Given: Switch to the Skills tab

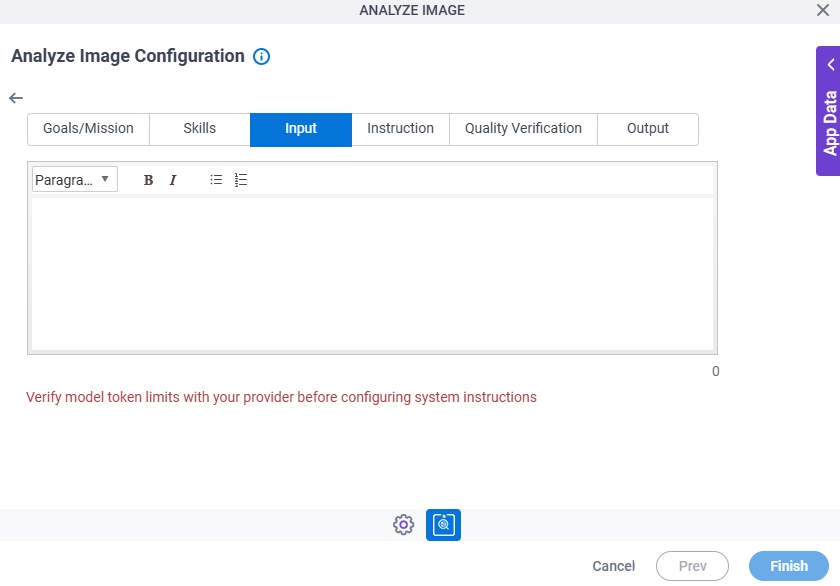Looking at the screenshot, I should [x=200, y=129].
